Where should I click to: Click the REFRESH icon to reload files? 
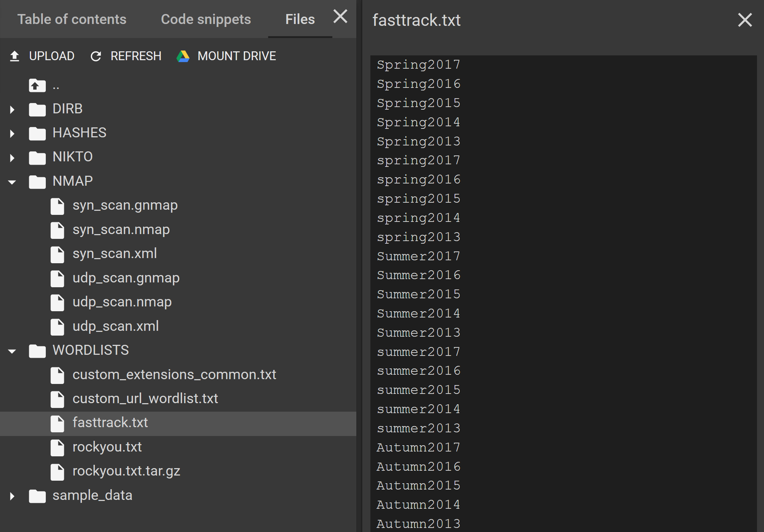(94, 56)
